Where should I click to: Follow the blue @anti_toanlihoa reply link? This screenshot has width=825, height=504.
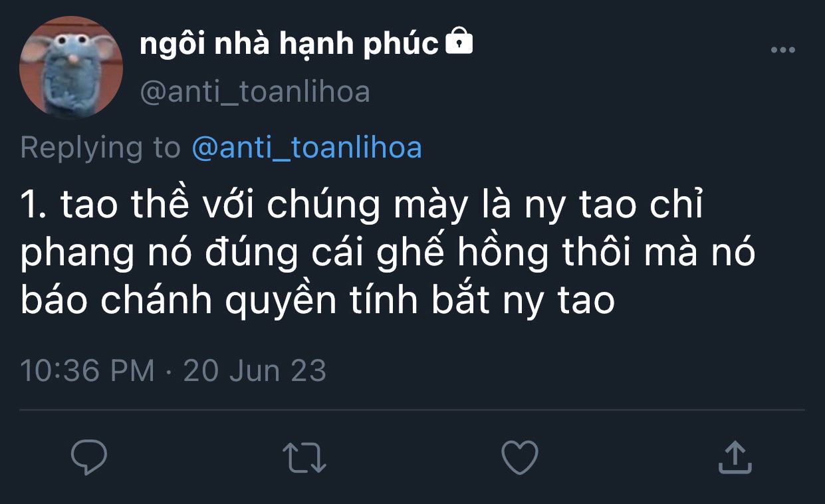[306, 148]
